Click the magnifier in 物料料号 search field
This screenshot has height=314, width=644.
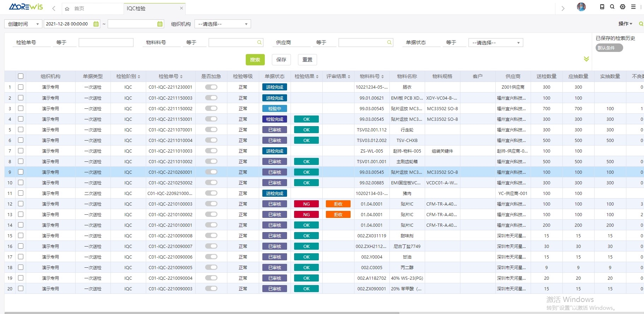[x=260, y=42]
